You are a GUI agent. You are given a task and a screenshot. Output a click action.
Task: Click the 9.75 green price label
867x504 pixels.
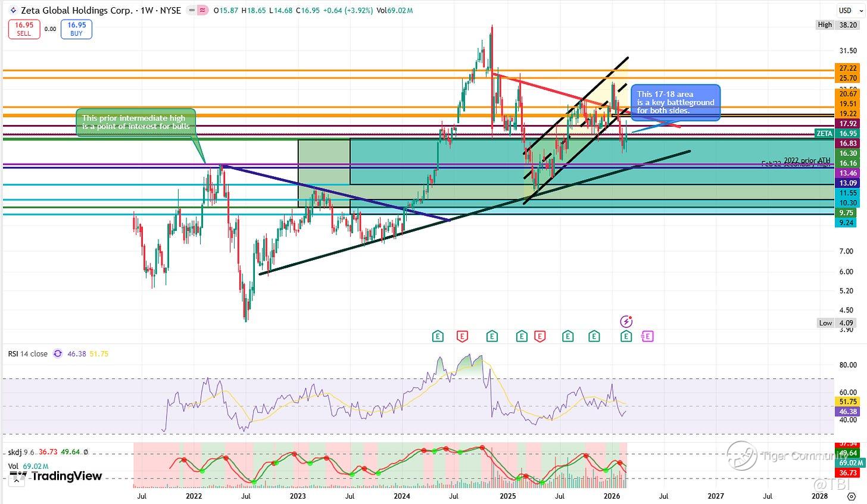point(847,213)
